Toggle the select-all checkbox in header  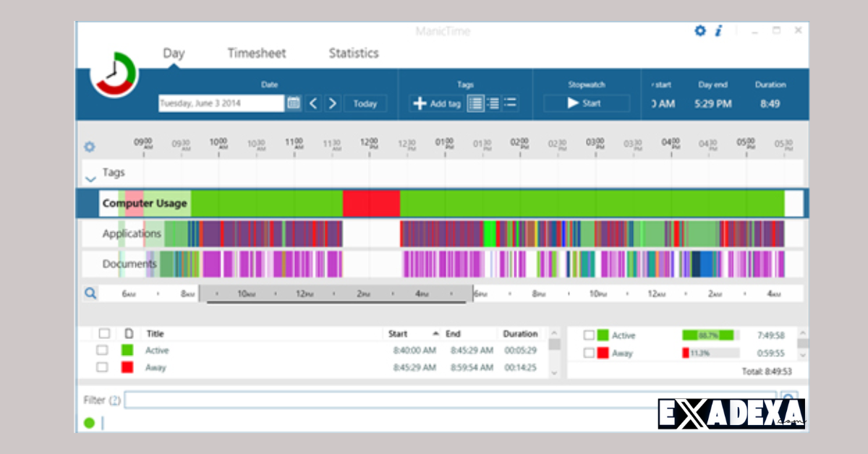coord(104,334)
